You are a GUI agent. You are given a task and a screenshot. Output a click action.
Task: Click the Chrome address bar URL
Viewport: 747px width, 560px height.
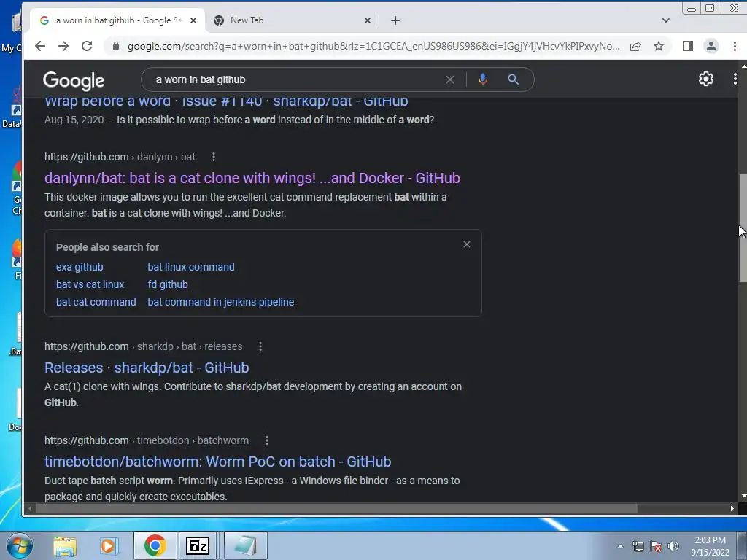coord(373,46)
